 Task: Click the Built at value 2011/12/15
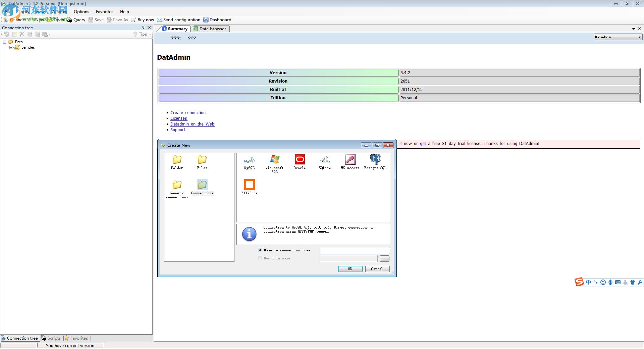[x=520, y=89]
